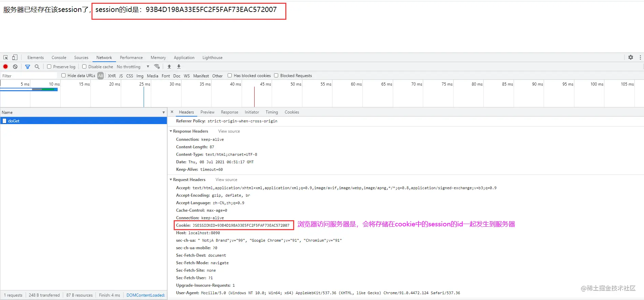Activate the inspect element picker icon

click(x=6, y=58)
